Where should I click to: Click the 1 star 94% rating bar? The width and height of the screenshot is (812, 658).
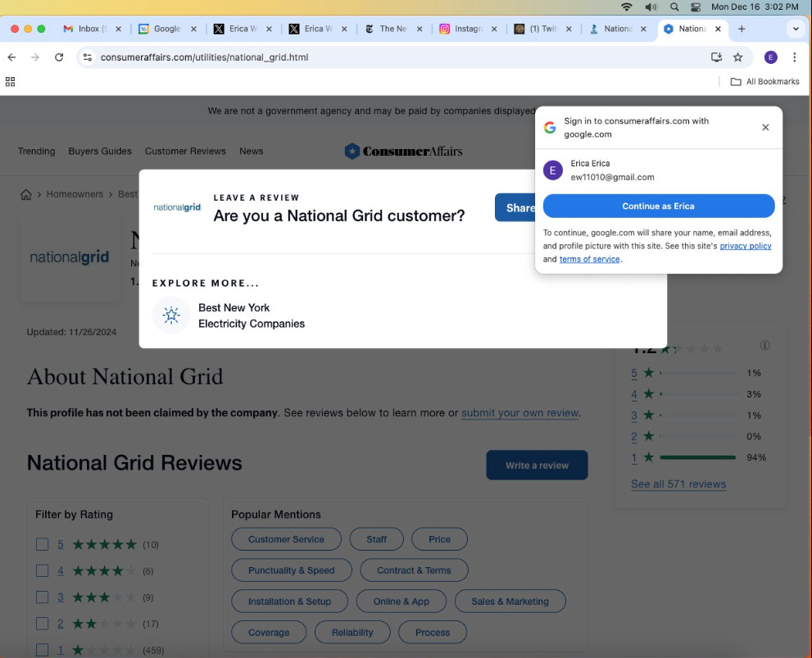(697, 457)
